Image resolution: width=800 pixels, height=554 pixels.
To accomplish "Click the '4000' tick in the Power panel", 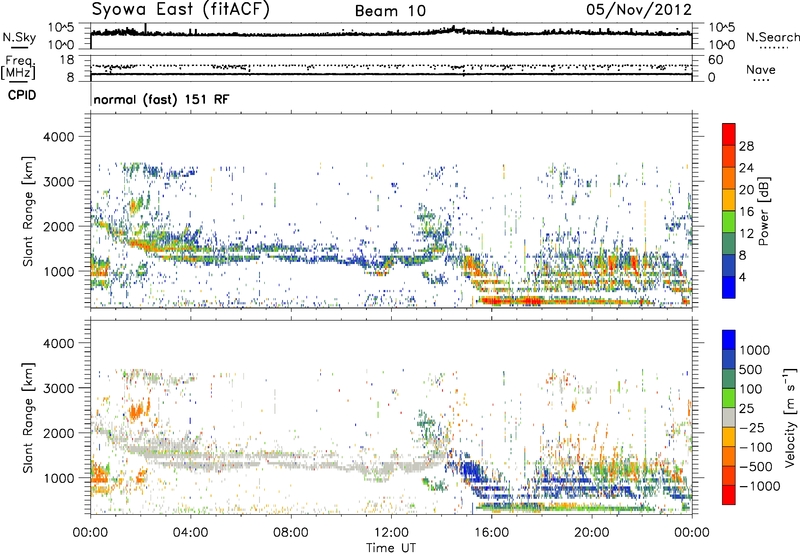I will coord(58,137).
